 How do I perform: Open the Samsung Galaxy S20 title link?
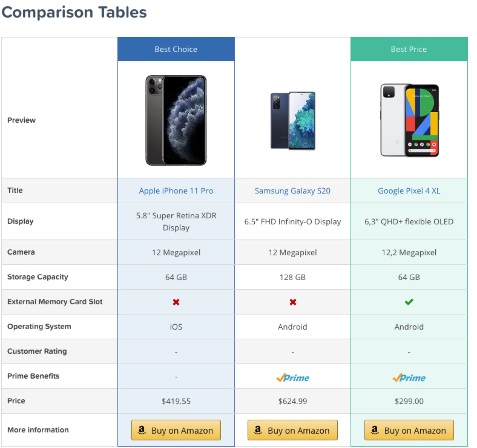click(x=293, y=191)
